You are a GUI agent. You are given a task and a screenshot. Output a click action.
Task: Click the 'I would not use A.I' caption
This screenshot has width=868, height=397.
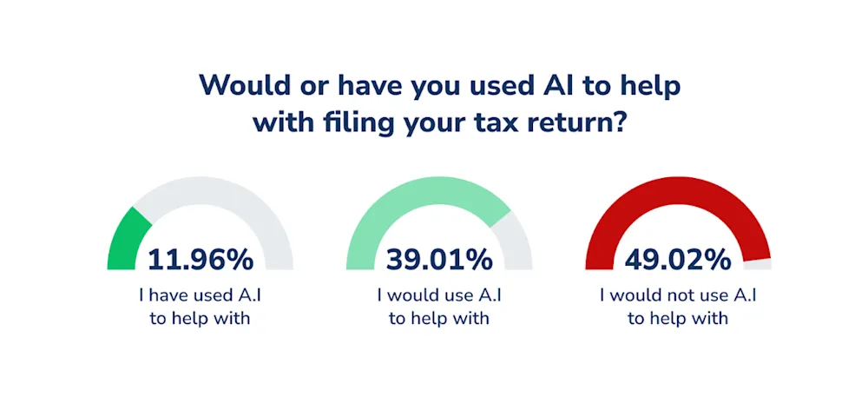(x=678, y=295)
